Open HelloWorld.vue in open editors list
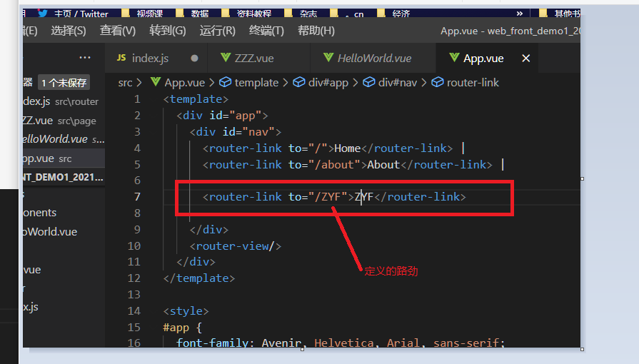 click(64, 139)
